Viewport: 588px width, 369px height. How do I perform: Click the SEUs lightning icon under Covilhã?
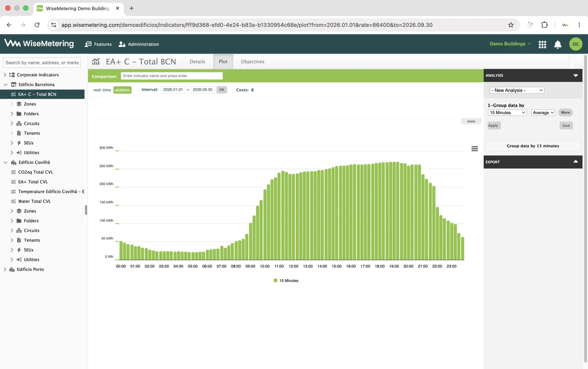(19, 250)
